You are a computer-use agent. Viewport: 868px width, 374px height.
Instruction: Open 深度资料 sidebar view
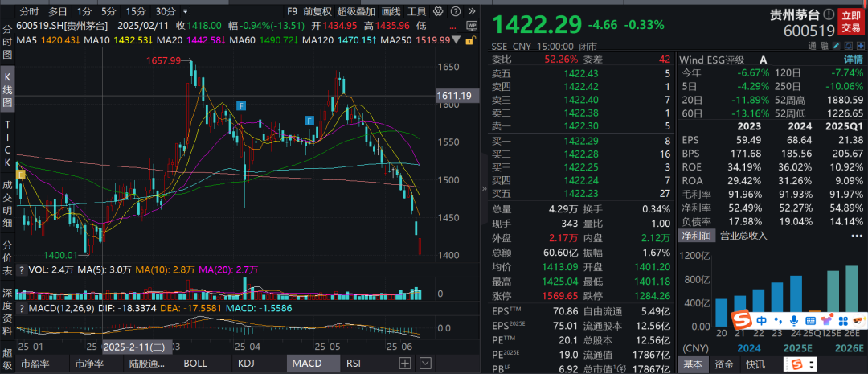(7, 313)
